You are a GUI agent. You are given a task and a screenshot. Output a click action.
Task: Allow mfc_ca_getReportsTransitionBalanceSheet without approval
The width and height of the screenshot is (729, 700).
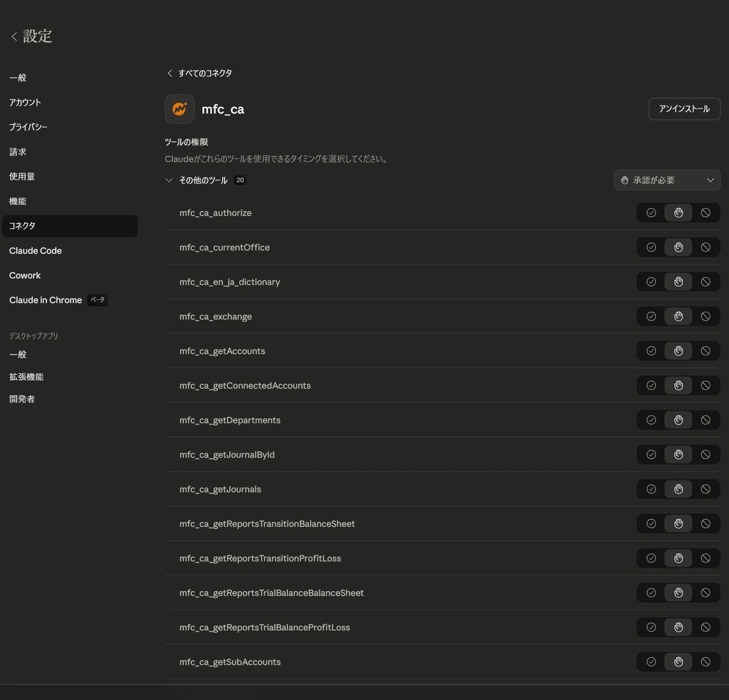pyautogui.click(x=651, y=524)
